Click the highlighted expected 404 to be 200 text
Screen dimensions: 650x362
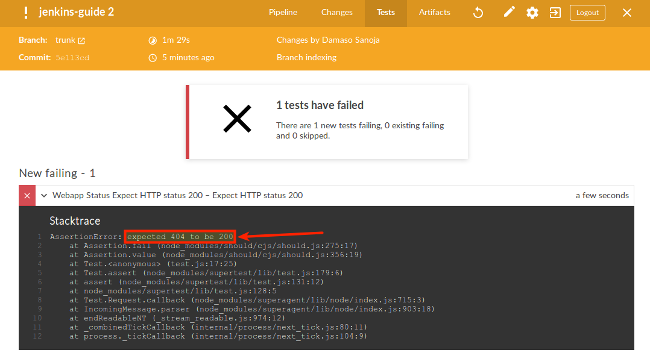coord(180,236)
